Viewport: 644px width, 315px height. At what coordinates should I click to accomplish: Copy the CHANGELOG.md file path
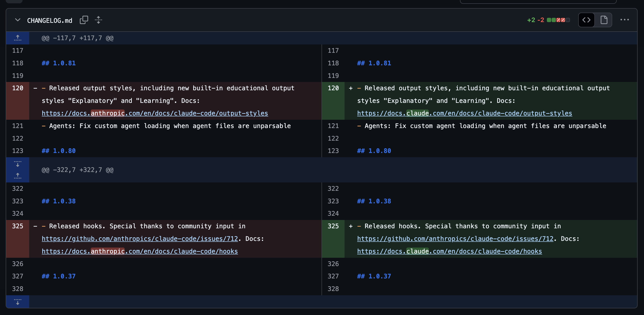point(84,20)
